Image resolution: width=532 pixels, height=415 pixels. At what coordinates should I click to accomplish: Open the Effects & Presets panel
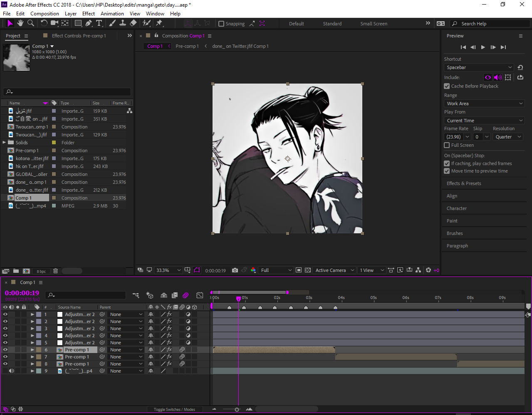coord(464,183)
